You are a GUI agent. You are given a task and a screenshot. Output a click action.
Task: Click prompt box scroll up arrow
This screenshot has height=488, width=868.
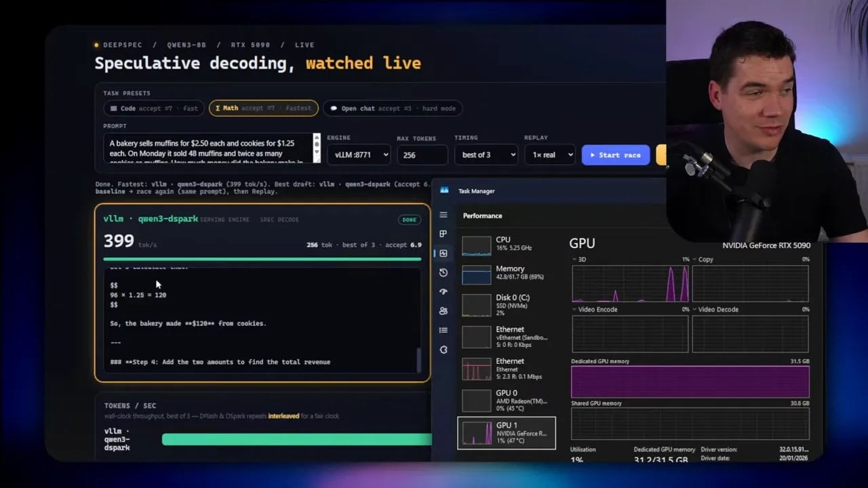316,138
